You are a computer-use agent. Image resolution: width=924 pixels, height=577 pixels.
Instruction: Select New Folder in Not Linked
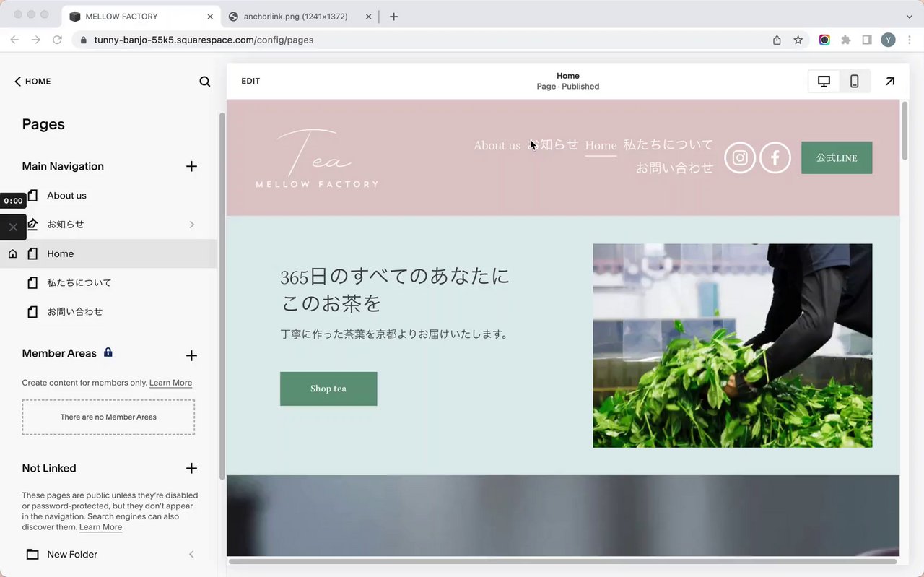click(x=72, y=555)
